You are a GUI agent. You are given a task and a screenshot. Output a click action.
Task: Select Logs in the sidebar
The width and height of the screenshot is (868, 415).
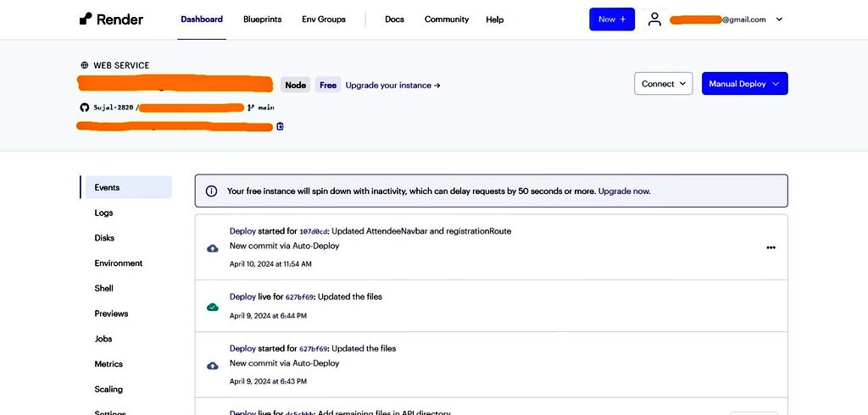click(103, 213)
